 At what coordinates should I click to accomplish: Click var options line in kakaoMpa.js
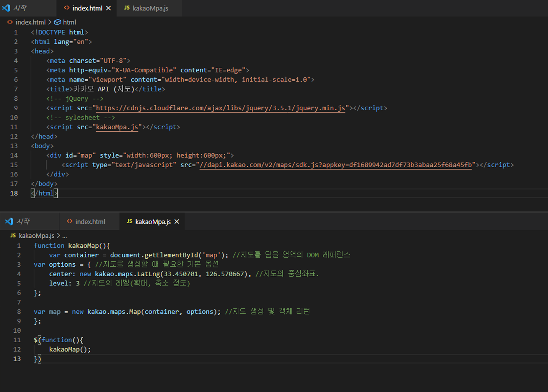[126, 265]
